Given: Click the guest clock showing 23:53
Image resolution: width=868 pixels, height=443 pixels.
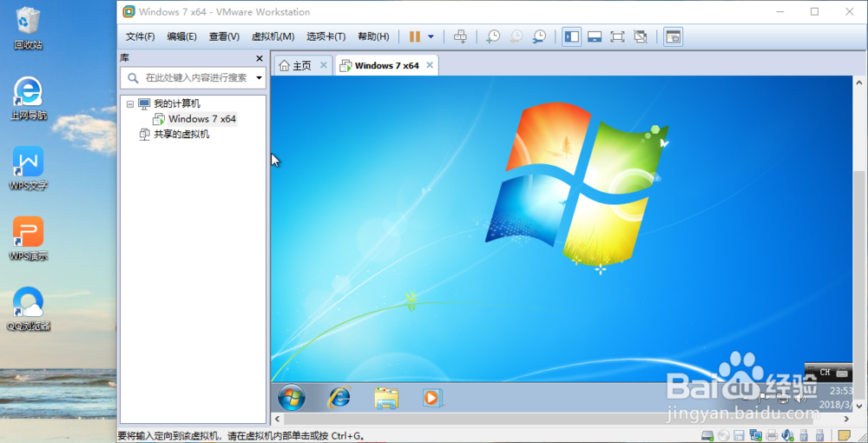Looking at the screenshot, I should pyautogui.click(x=841, y=391).
